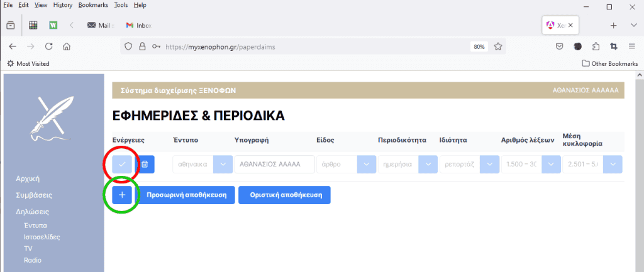
Task: Open the Bookmarks menu
Action: click(x=93, y=5)
